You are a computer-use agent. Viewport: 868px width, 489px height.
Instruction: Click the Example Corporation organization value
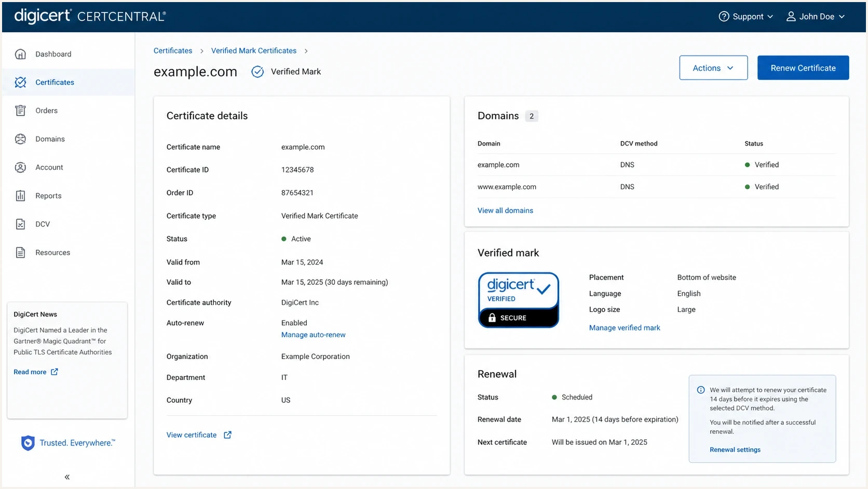coord(316,356)
